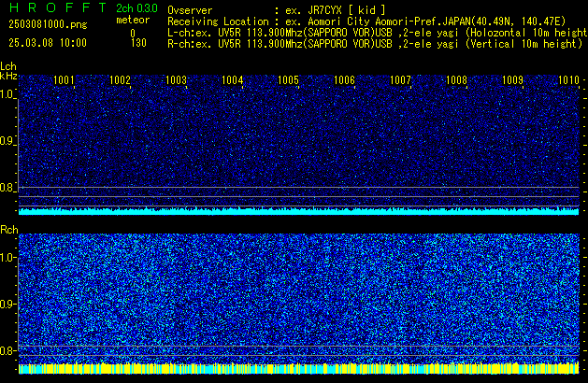Click the kHz unit label
Viewport: 588px width, 383px height.
(8, 76)
